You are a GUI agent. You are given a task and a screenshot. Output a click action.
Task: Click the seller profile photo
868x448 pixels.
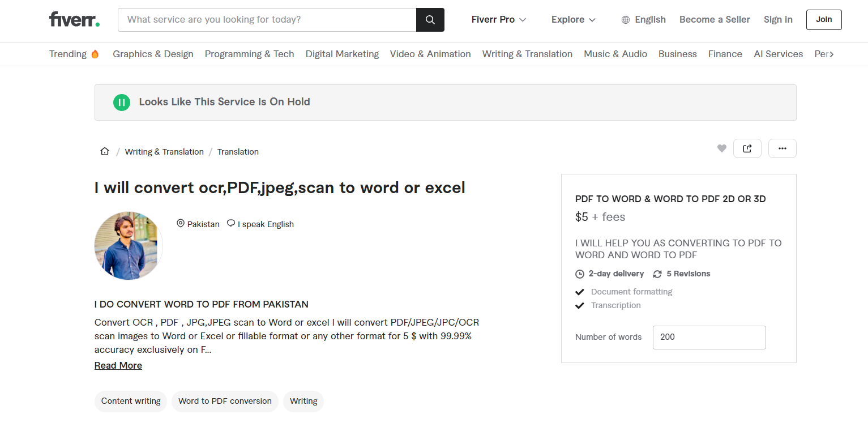point(129,246)
